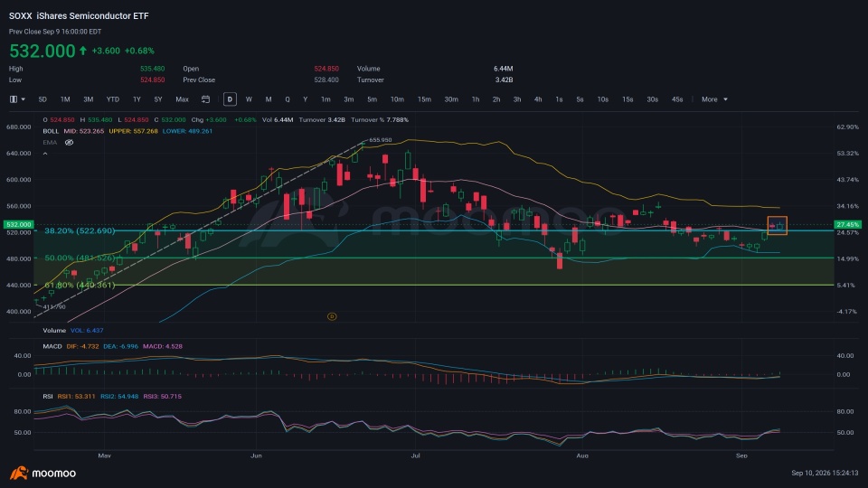Click the MACD panel label
The height and width of the screenshot is (488, 868).
(x=52, y=346)
